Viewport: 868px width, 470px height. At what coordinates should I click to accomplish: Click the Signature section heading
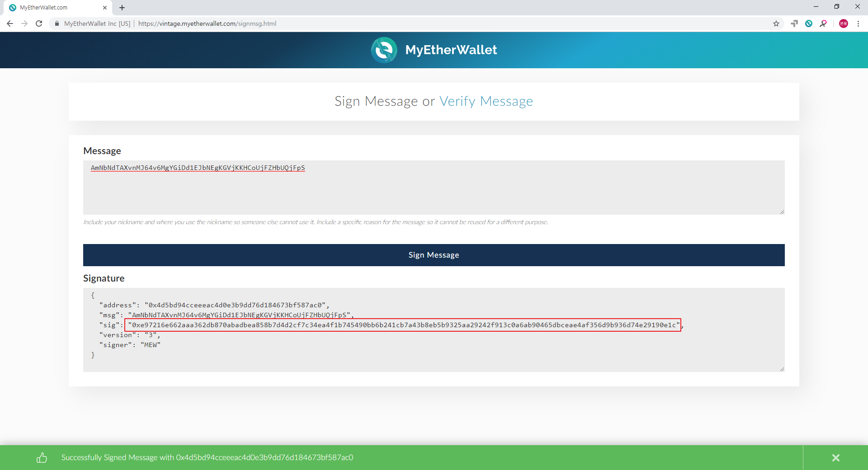tap(104, 278)
